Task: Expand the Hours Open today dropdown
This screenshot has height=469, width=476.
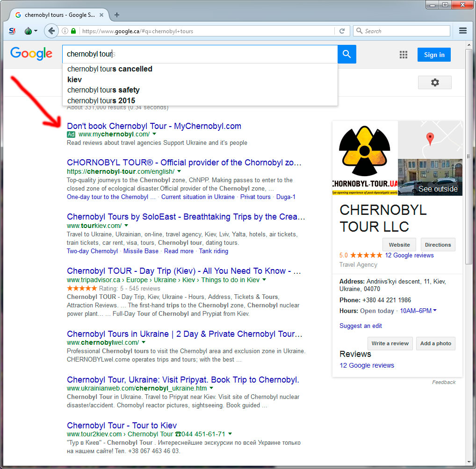Action: tap(435, 311)
